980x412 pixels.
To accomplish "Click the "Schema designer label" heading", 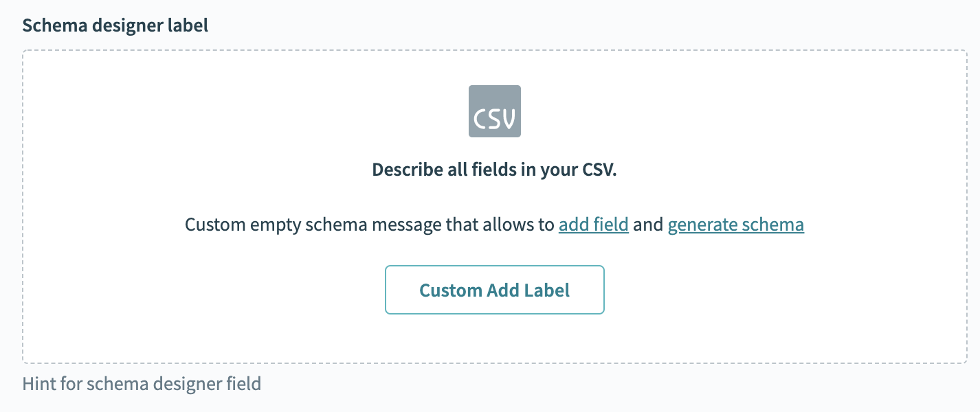I will (x=115, y=26).
